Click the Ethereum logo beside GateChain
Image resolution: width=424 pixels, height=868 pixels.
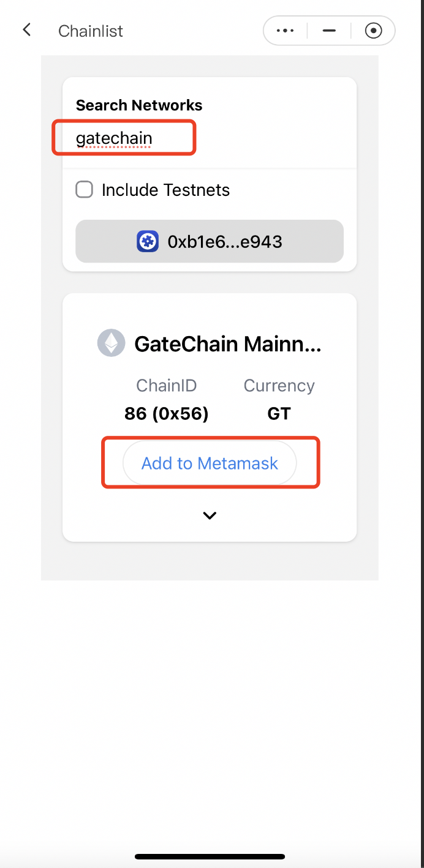[x=111, y=343]
